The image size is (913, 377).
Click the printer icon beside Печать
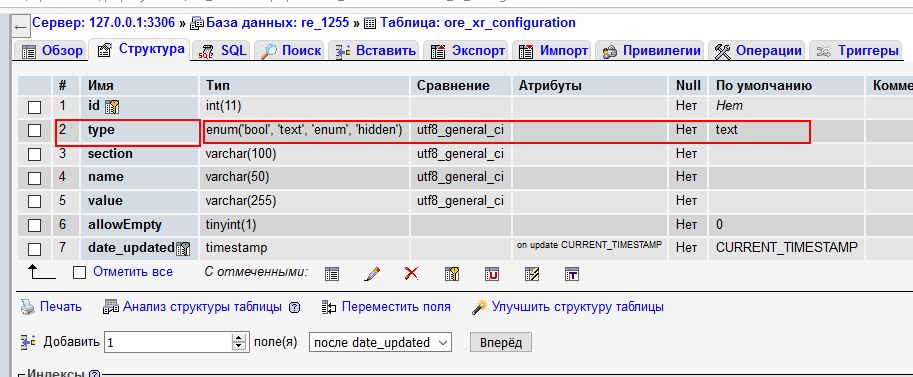point(27,306)
